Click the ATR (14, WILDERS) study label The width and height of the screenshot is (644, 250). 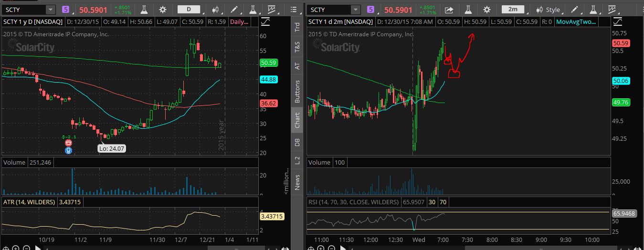point(29,202)
